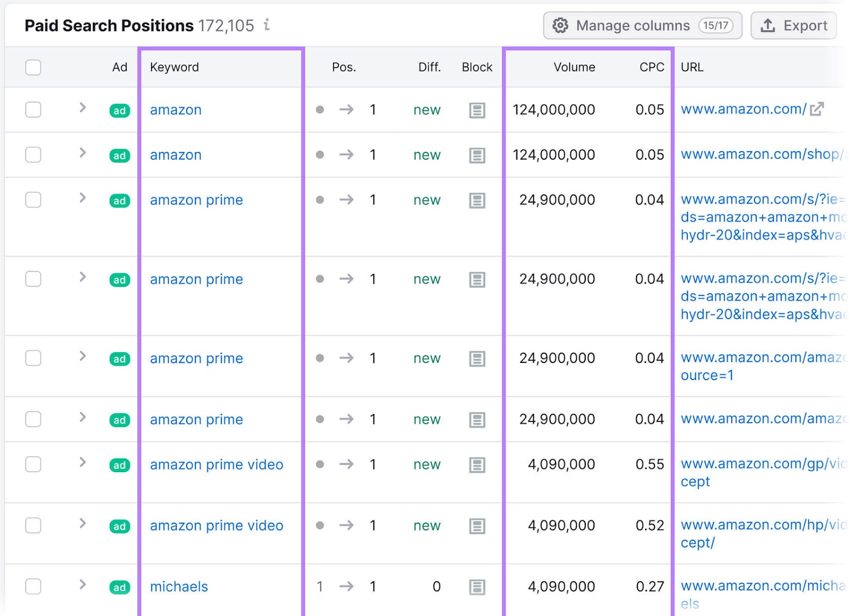View SERP snapshot for the michaels keyword
Screen dimensions: 849x616
click(477, 587)
